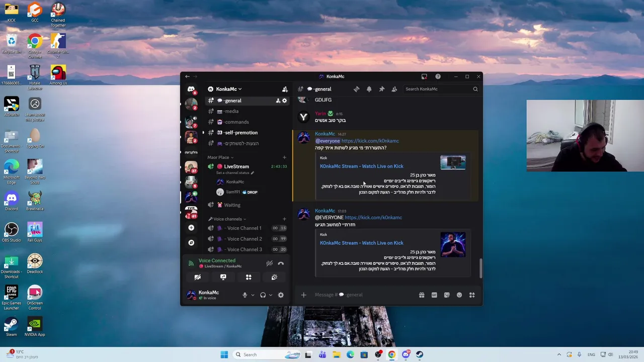
Task: Open edit channel gear on -general
Action: click(284, 101)
